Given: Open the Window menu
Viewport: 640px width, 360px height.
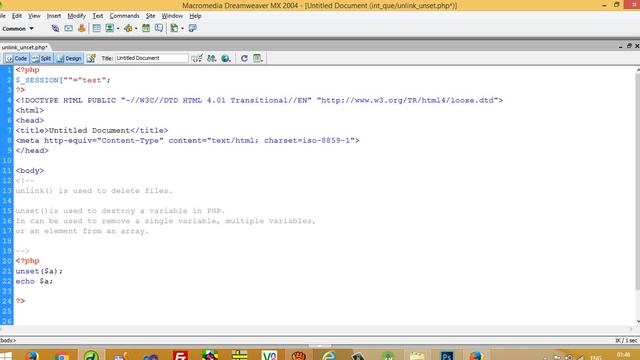Looking at the screenshot, I should tap(172, 16).
